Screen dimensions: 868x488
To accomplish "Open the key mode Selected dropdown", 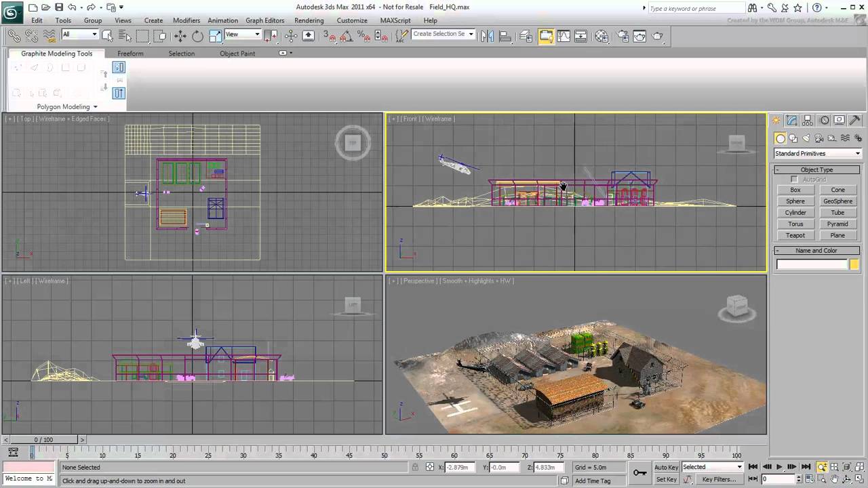I will point(712,467).
